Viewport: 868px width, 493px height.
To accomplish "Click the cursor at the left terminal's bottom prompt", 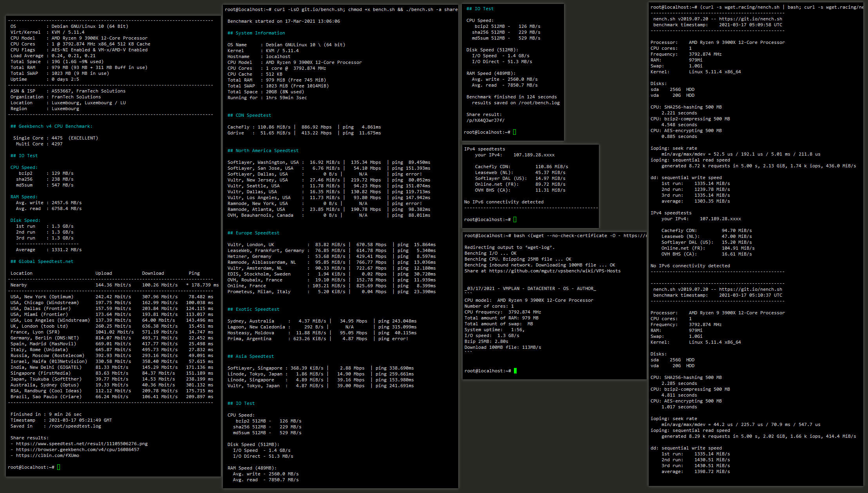I will point(59,467).
